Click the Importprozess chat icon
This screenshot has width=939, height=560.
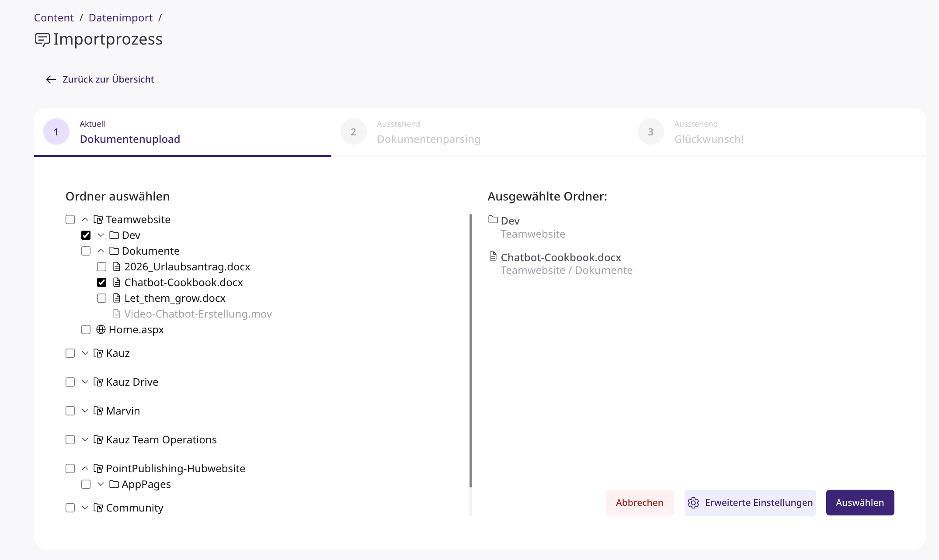pos(42,40)
